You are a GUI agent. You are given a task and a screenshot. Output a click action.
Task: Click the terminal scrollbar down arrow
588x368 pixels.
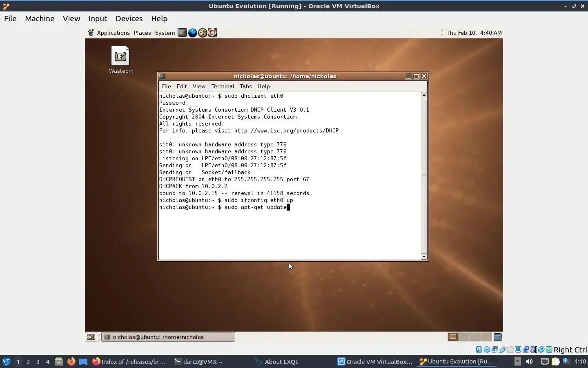click(424, 257)
